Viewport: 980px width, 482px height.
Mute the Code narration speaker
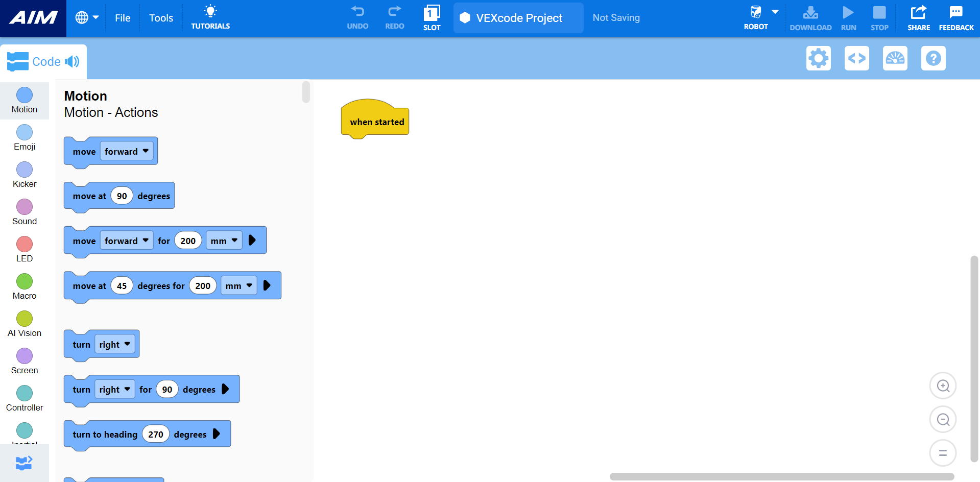coord(73,61)
